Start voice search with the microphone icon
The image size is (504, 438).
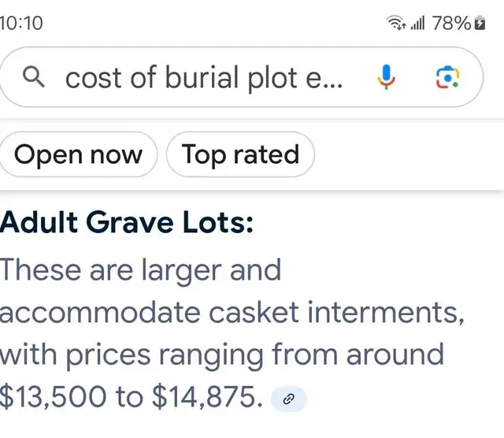(x=386, y=77)
